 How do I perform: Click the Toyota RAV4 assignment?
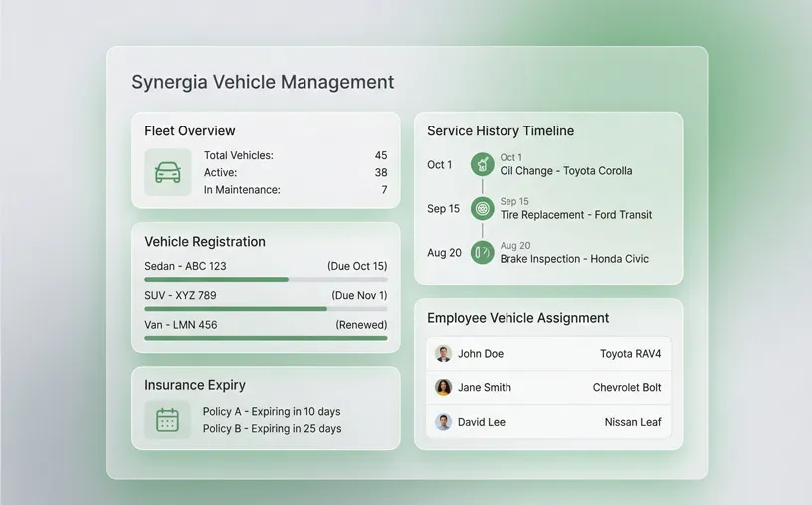(630, 353)
